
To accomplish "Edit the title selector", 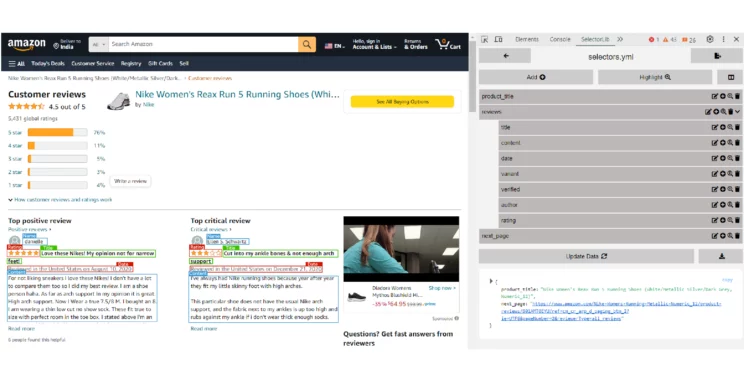I will coord(715,127).
